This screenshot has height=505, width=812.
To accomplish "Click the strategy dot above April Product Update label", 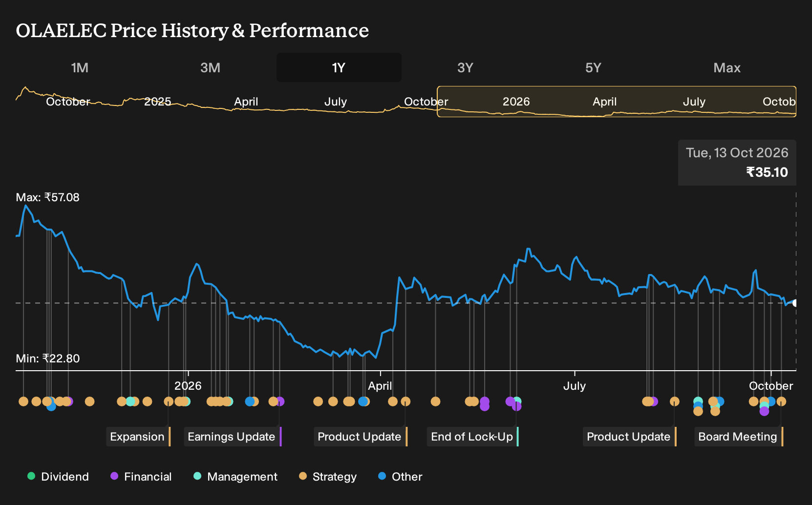I will pyautogui.click(x=406, y=401).
